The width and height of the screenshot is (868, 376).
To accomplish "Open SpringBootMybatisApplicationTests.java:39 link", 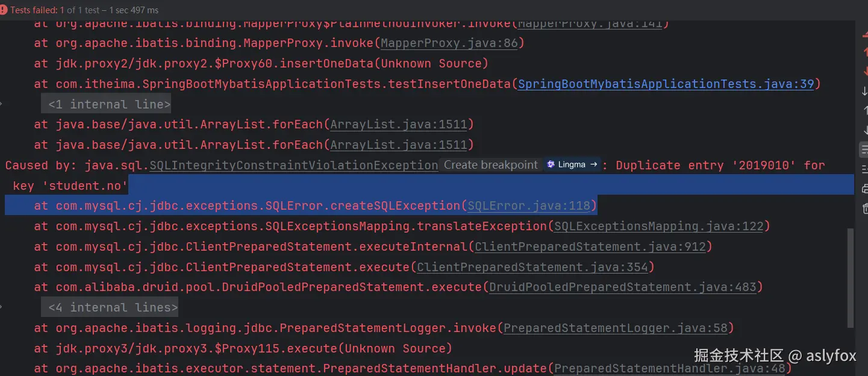I will [665, 83].
